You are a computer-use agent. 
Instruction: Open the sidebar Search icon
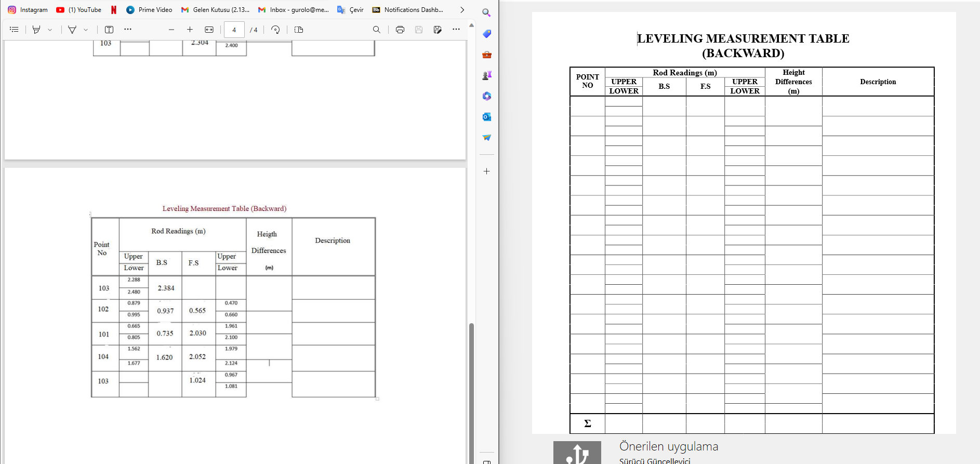click(x=486, y=12)
